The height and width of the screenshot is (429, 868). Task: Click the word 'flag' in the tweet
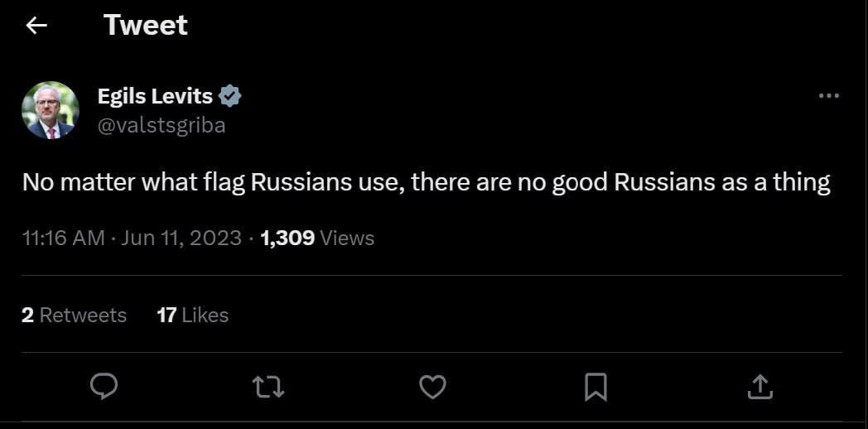223,182
